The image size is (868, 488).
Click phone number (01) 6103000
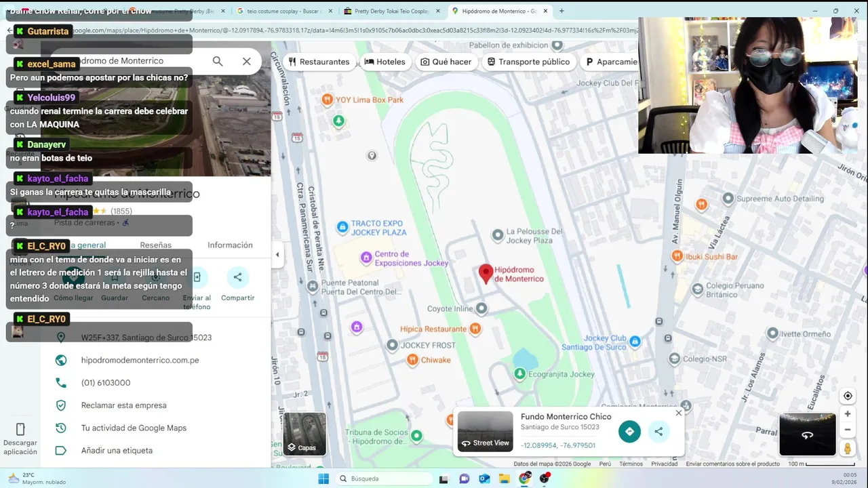tap(106, 383)
